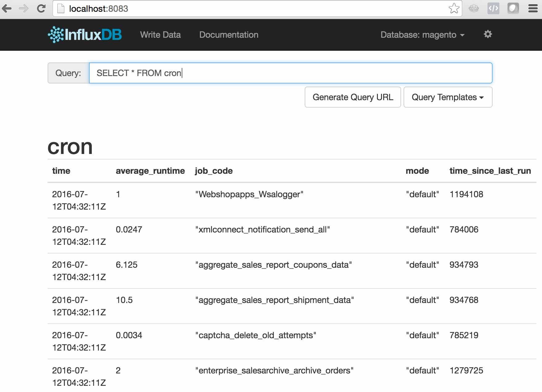This screenshot has width=542, height=392.
Task: Click the localhost:8083 address bar
Action: tap(257, 9)
